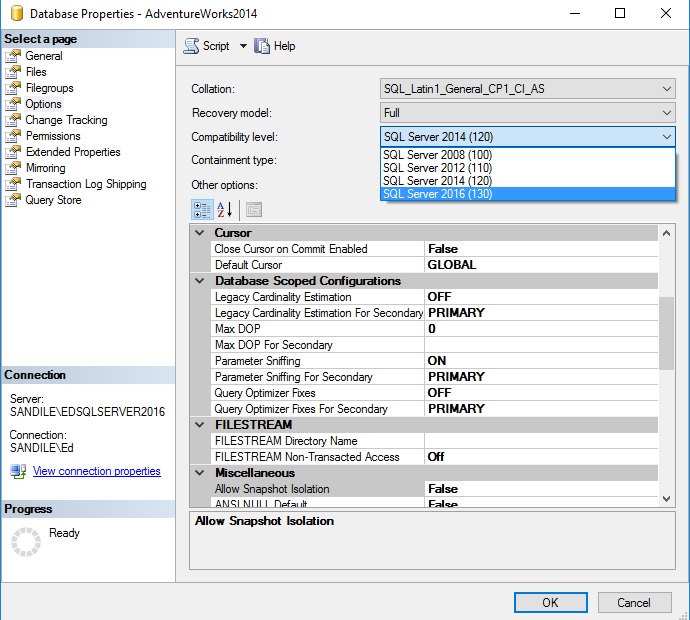Select SQL Server 2008 (100) from list
Screen dimensions: 690x620
(437, 155)
